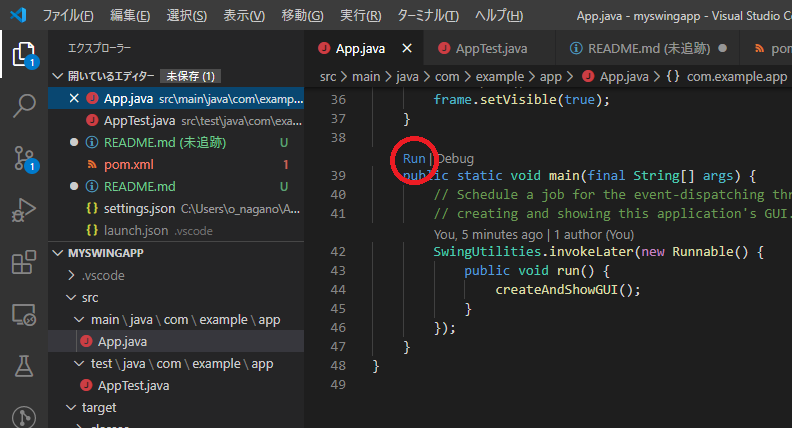792x428 pixels.
Task: Open AppTest.java in MYSWINGAPP tree
Action: click(176, 386)
